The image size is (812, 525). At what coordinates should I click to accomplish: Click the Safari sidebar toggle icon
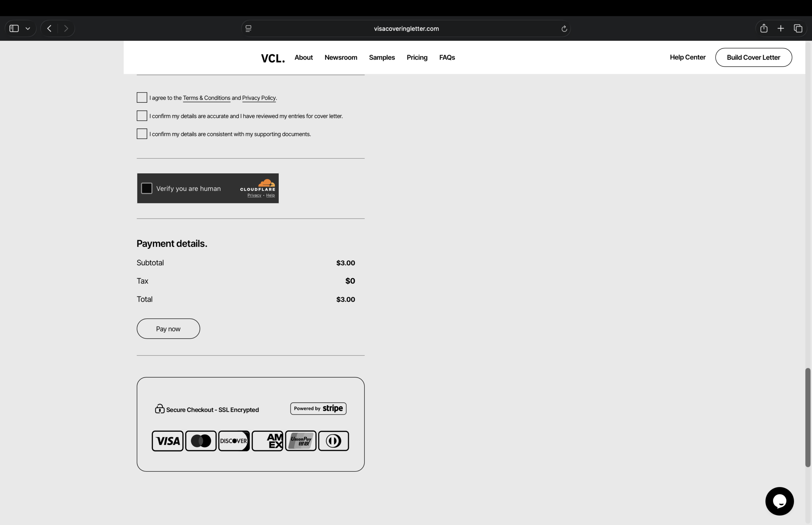[x=14, y=28]
